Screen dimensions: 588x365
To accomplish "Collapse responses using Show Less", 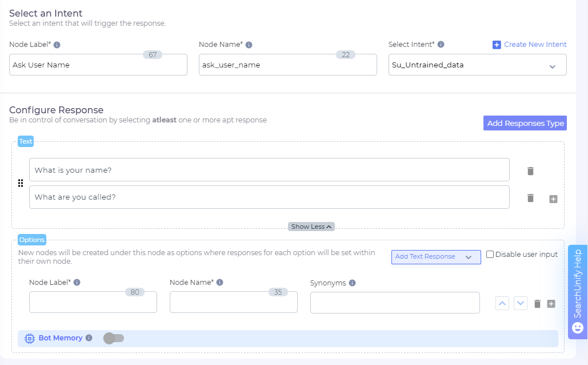I will (311, 227).
